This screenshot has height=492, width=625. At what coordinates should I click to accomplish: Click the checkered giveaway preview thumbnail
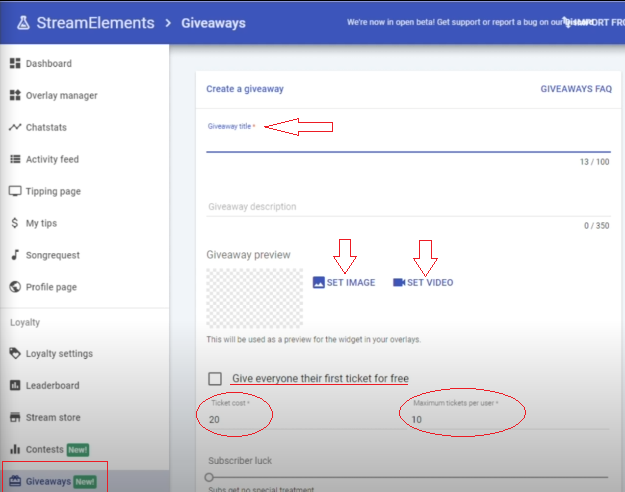[x=254, y=298]
